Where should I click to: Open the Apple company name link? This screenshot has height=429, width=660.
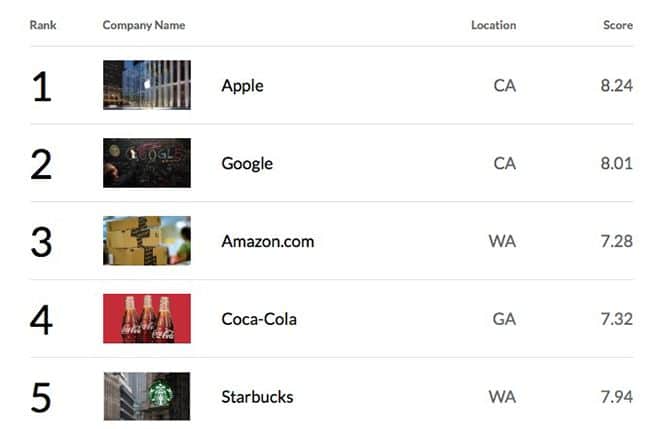[x=242, y=86]
